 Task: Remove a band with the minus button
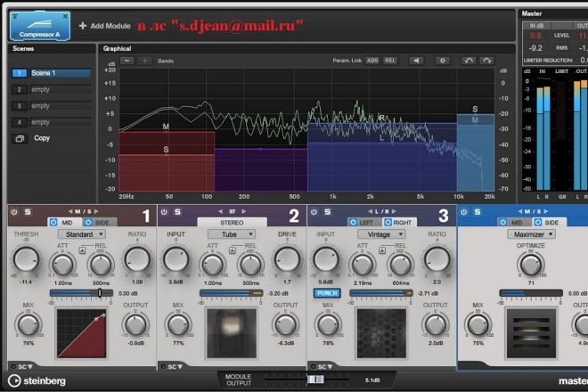(127, 61)
